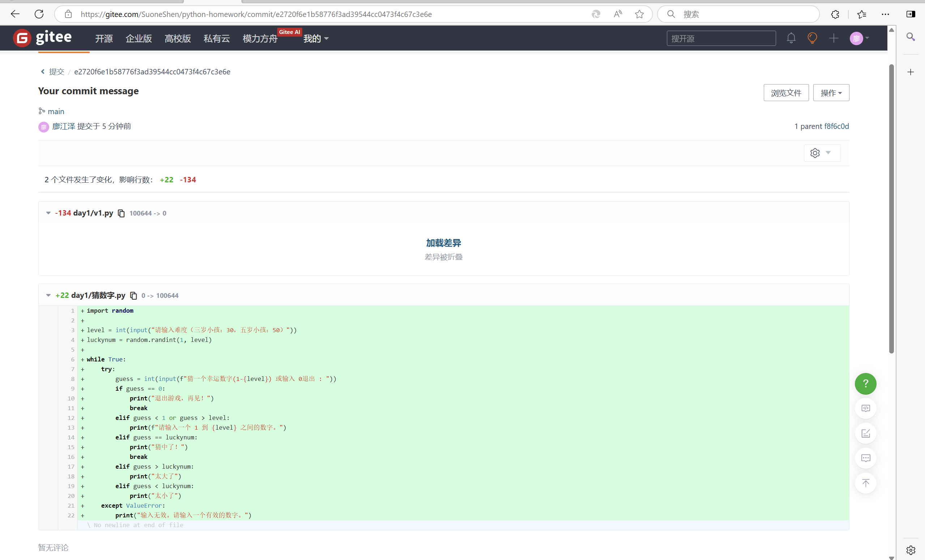The width and height of the screenshot is (925, 560).
Task: Click the back-to-top arrow floating button
Action: pyautogui.click(x=865, y=483)
